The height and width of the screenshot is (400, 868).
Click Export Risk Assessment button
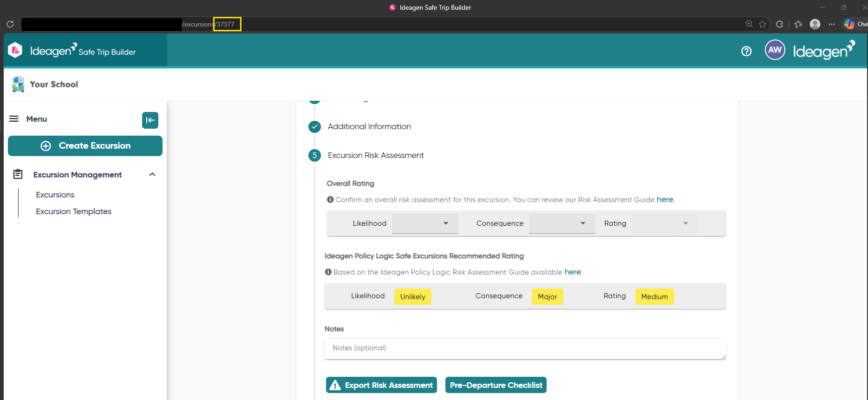click(x=381, y=385)
